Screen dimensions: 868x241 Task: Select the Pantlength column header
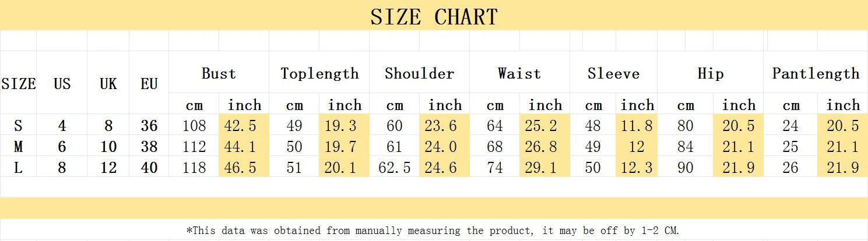coord(816,74)
